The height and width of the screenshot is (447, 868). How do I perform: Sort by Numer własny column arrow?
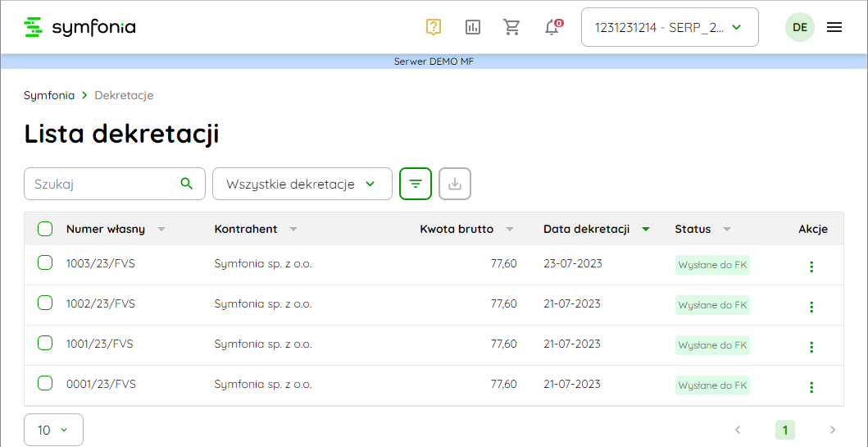pos(161,230)
